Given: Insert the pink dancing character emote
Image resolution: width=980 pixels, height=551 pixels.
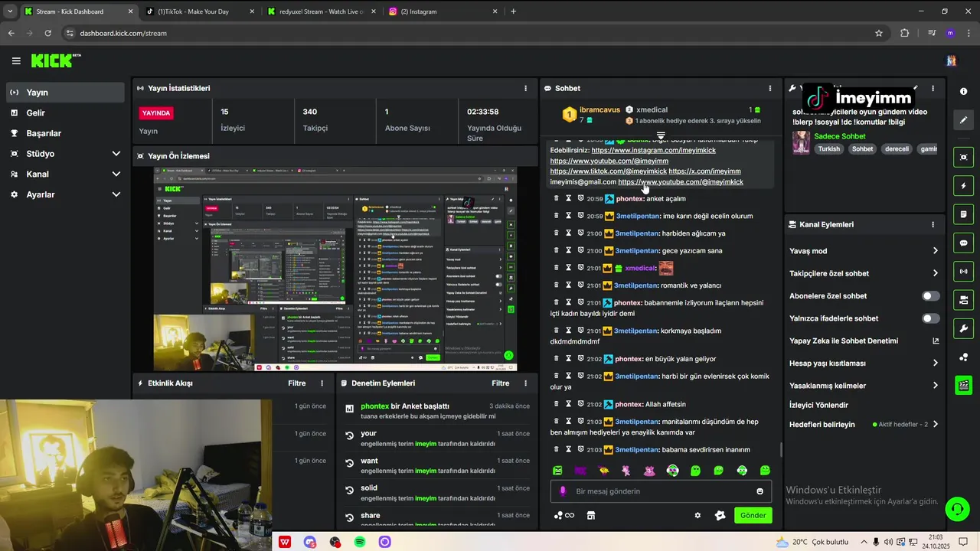Looking at the screenshot, I should point(626,471).
